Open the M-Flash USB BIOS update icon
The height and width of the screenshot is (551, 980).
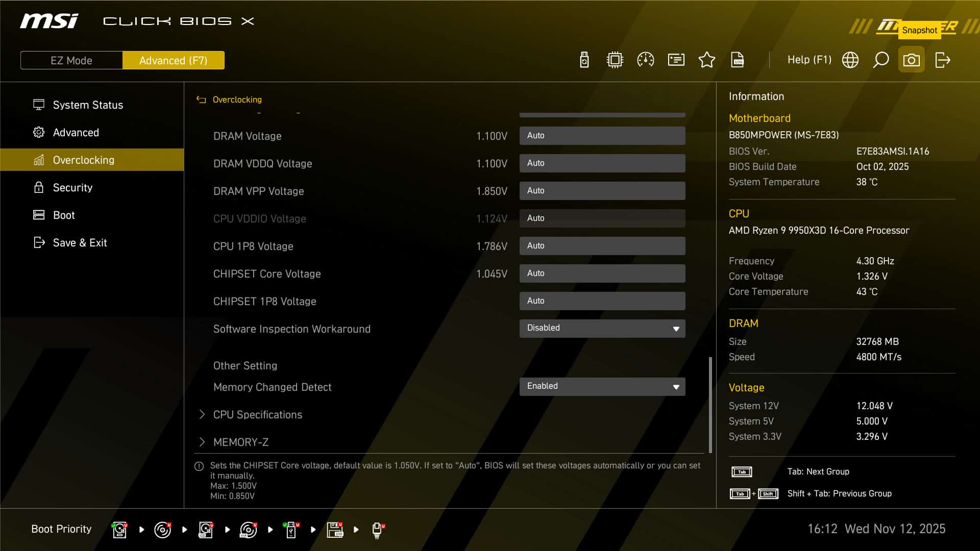(584, 60)
